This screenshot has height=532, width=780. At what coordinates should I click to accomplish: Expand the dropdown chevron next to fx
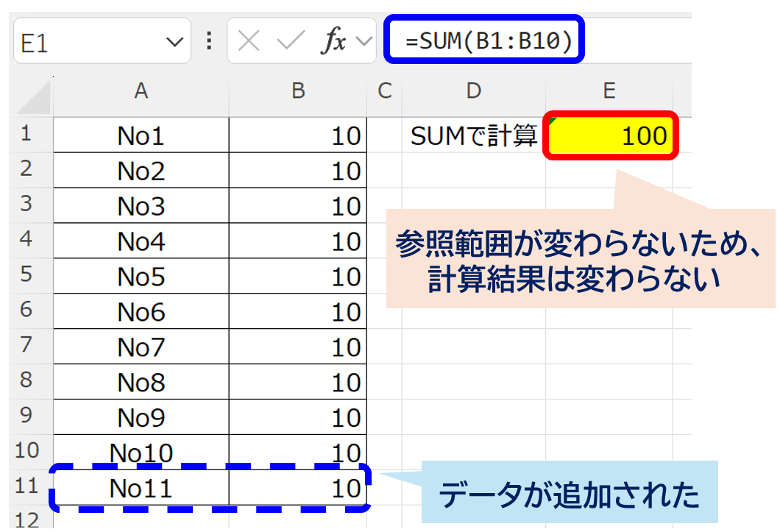click(364, 43)
